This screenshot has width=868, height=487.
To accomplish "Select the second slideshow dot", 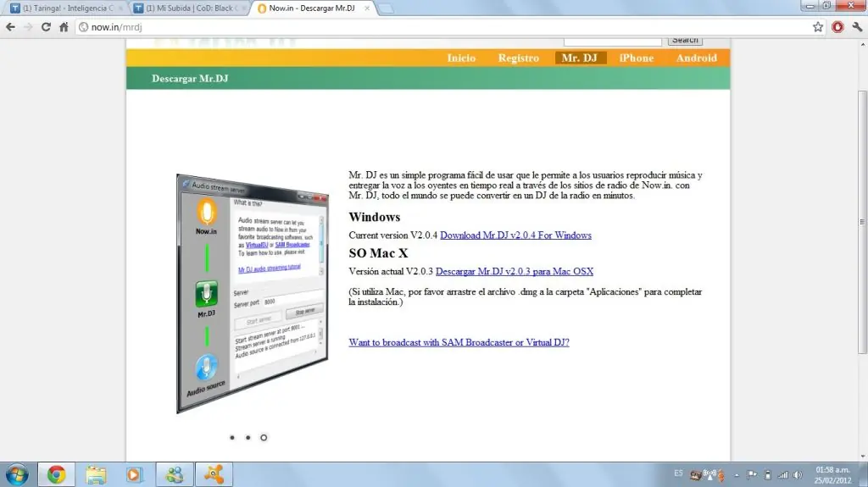I will (248, 438).
